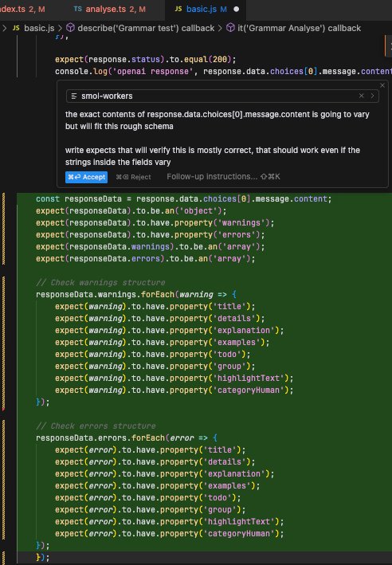
Task: Click the expect(error) 'categoryHuman' line
Action: pos(170,533)
